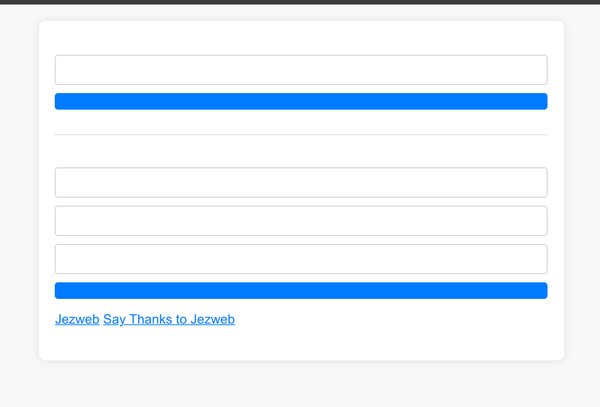Select the middle input of the lower form
Screen dimensions: 600x407
click(300, 221)
